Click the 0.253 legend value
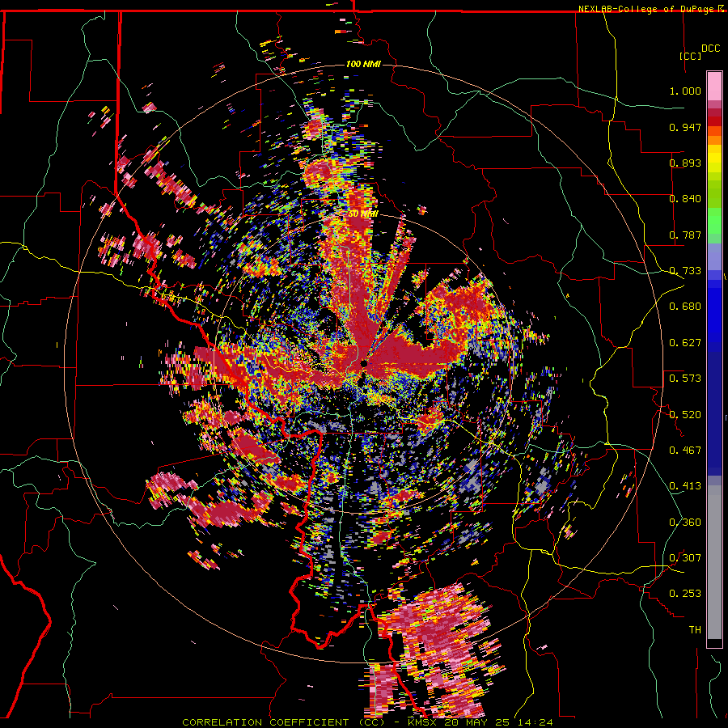 click(x=685, y=594)
